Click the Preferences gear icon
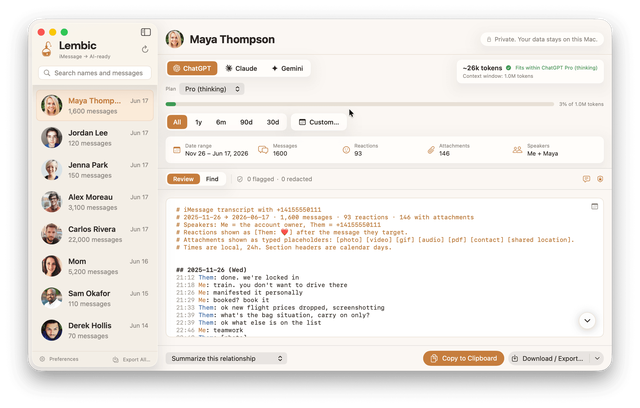This screenshot has width=640, height=408. (x=42, y=359)
